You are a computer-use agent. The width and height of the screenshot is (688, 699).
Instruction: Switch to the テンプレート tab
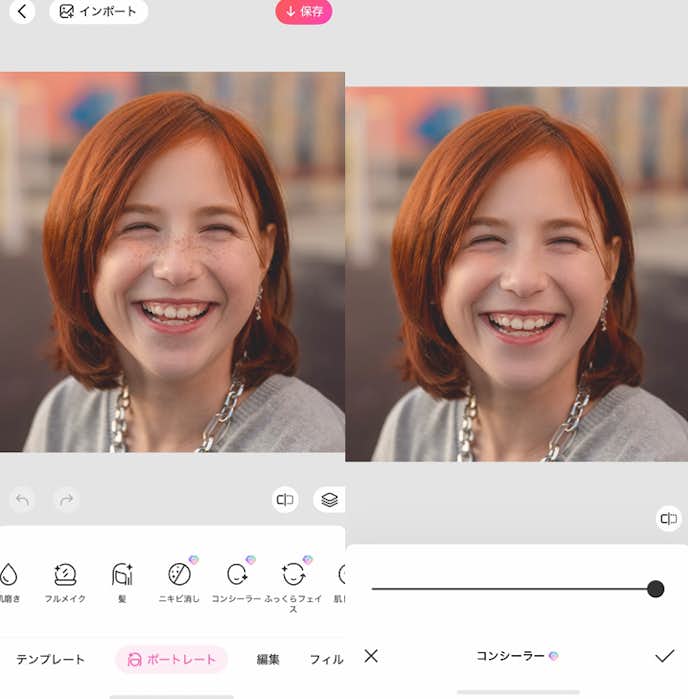50,659
